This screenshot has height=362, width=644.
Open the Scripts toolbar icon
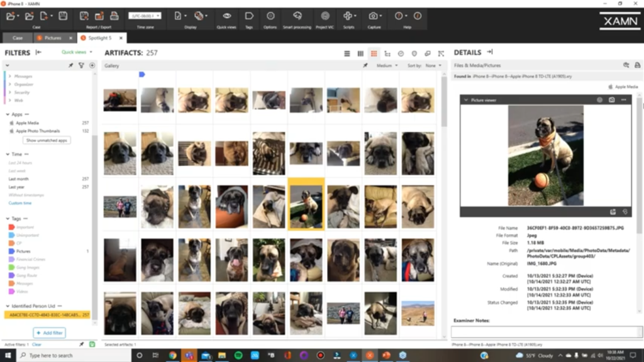point(348,16)
